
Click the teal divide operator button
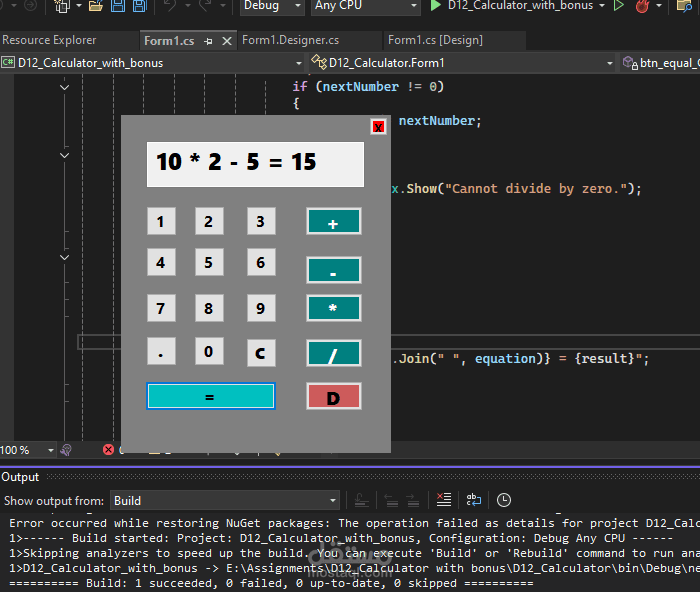coord(333,354)
